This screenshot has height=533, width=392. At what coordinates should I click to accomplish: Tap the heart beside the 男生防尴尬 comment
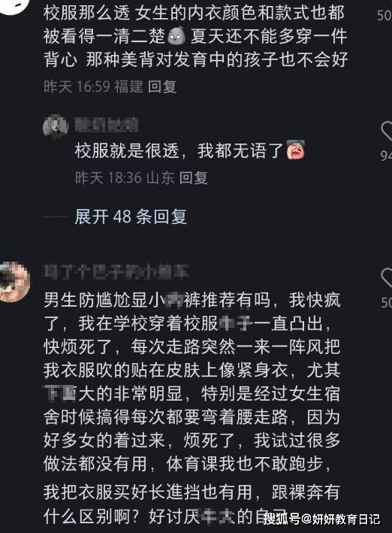[387, 277]
